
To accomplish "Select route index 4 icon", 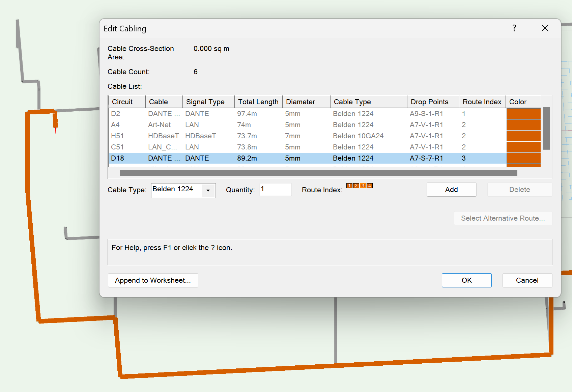I will point(370,186).
